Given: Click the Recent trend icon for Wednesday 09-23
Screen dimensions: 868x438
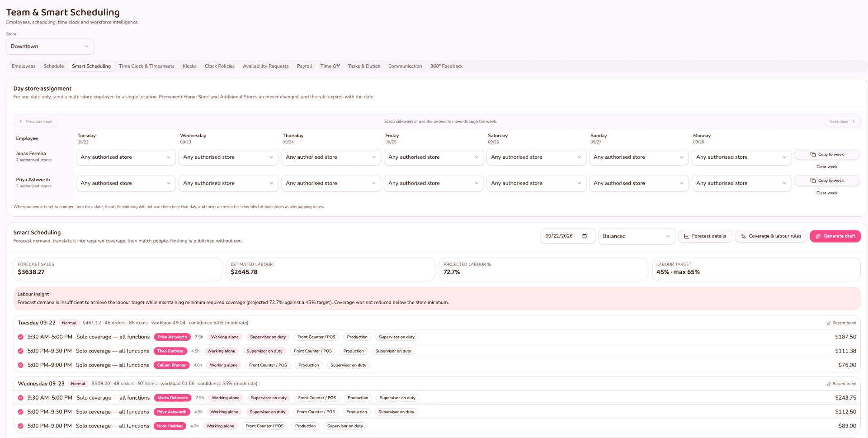Looking at the screenshot, I should pos(829,384).
